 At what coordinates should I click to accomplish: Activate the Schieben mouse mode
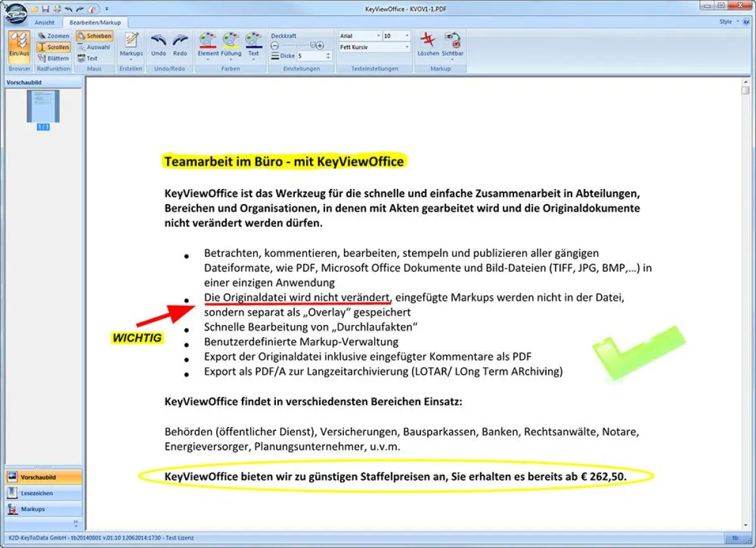(x=94, y=35)
